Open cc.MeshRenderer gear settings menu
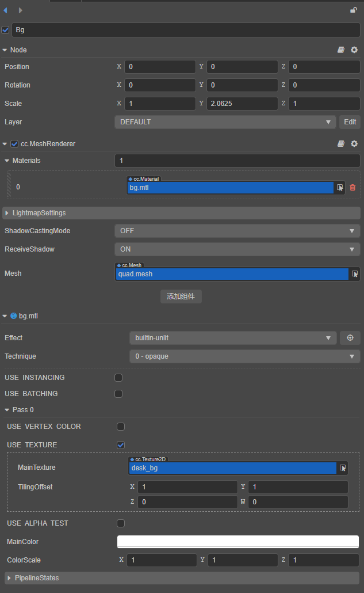Screen dimensions: 364x593 tap(354, 143)
